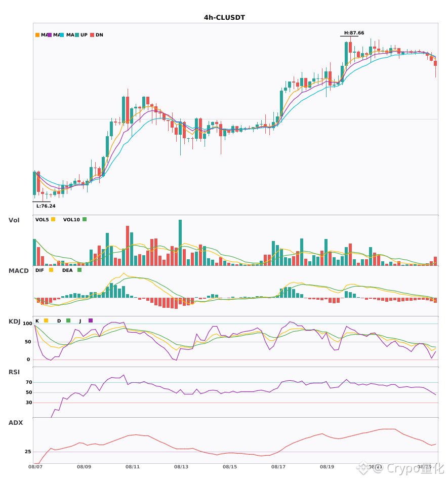
Task: Click the 08/07 date label
Action: point(35,467)
